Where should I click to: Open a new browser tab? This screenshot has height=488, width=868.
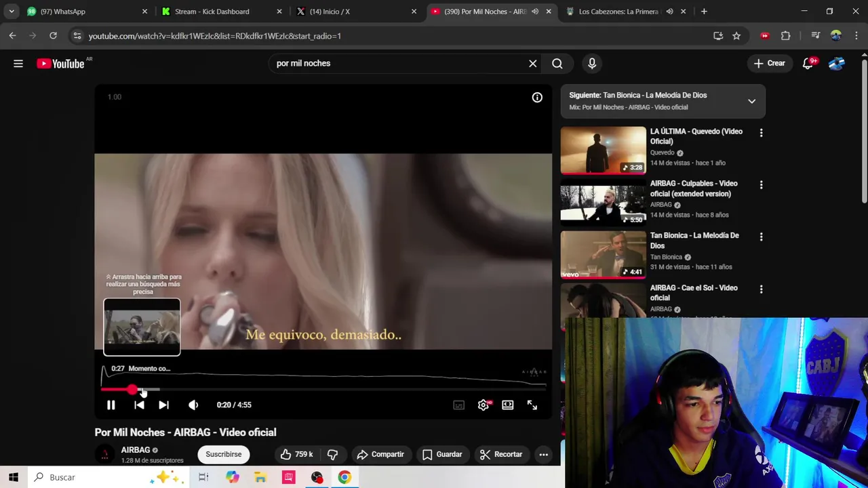(x=704, y=12)
